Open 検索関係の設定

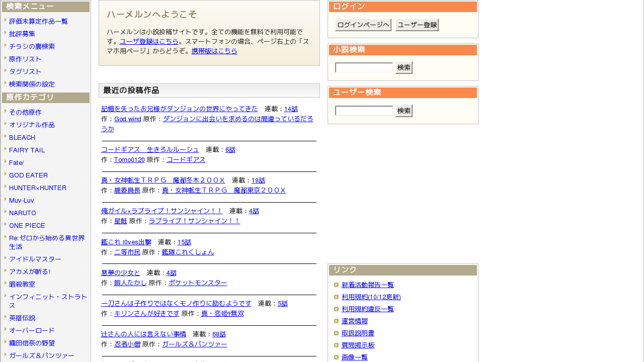coord(32,84)
